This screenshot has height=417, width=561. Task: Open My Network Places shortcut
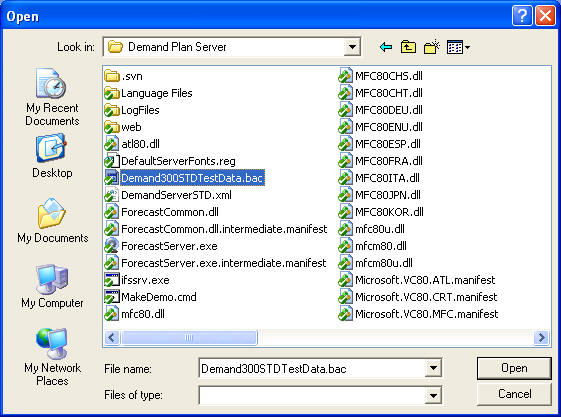52,357
